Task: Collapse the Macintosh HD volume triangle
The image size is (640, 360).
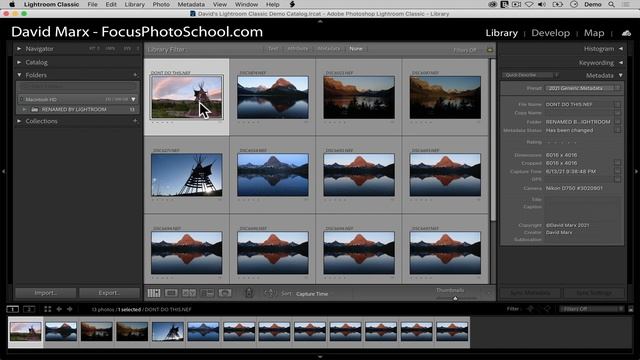Action: coord(133,99)
